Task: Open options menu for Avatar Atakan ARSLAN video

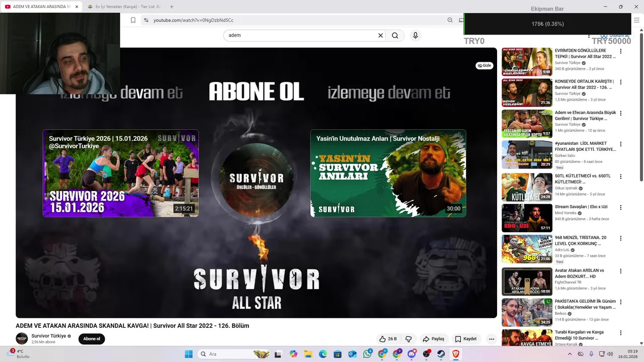Action: tap(620, 270)
